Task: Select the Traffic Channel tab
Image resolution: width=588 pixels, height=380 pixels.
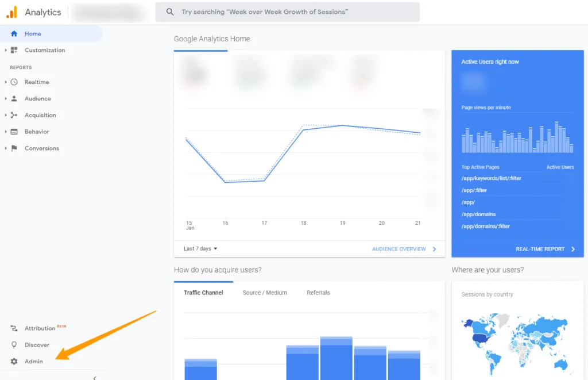Action: 204,293
